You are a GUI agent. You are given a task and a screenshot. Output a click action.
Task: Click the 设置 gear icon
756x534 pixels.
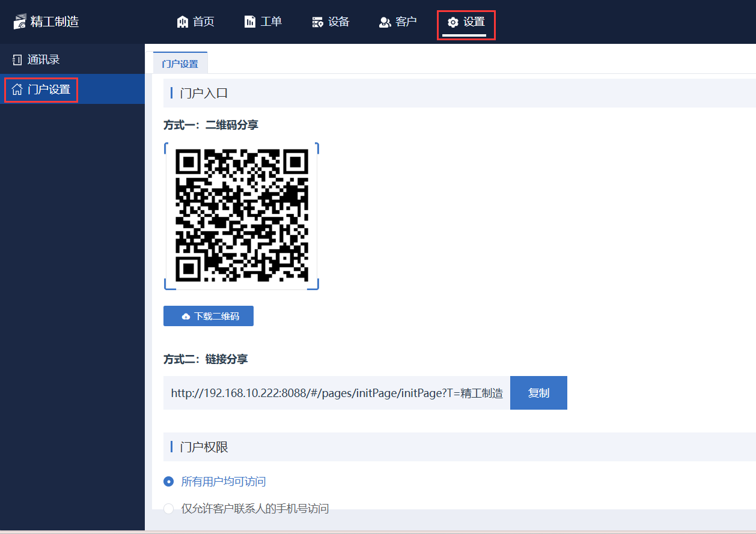[453, 22]
